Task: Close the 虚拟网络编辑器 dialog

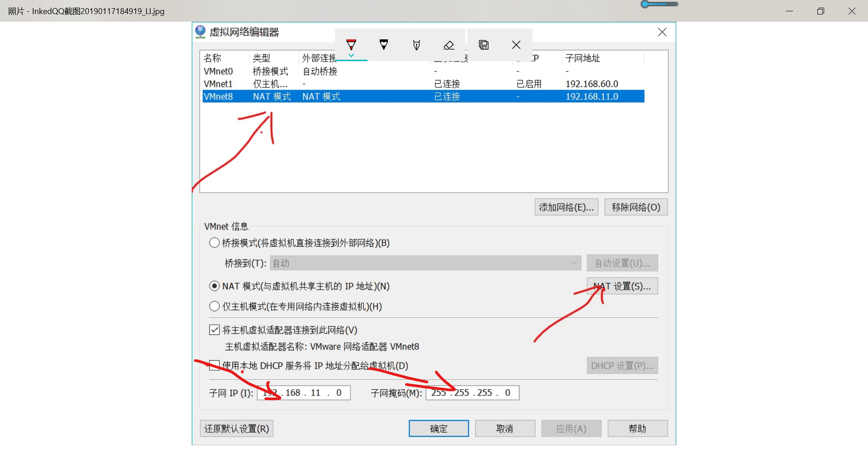Action: 662,32
